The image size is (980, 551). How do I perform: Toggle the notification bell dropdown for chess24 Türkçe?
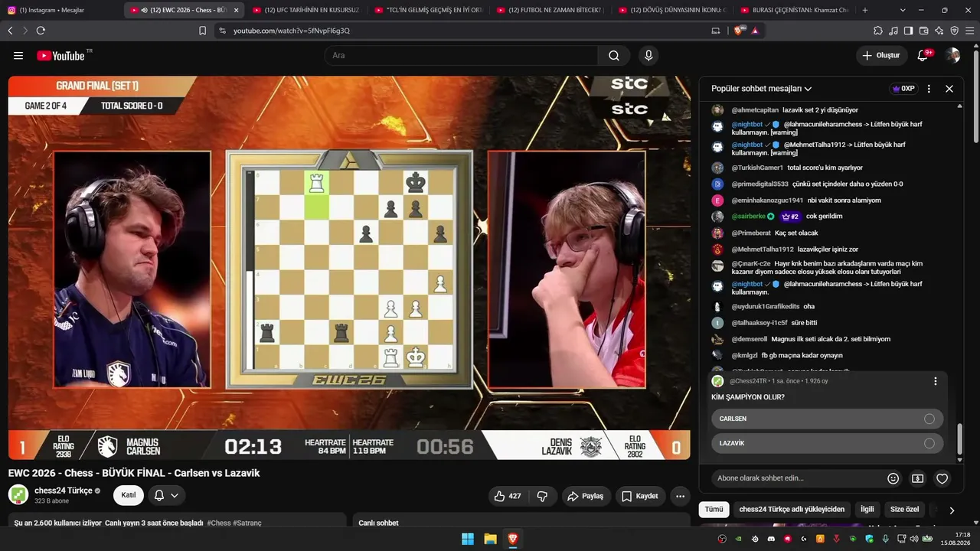pos(166,495)
